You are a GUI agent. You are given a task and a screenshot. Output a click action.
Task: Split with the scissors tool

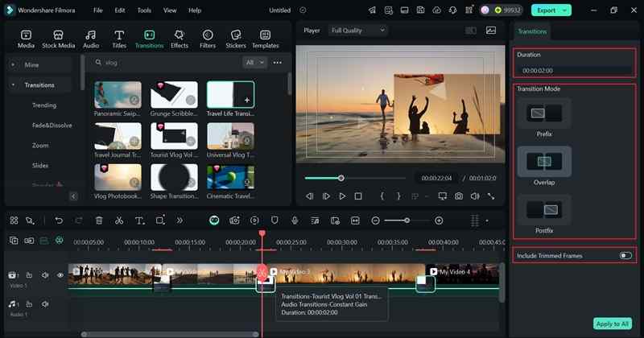coord(119,221)
